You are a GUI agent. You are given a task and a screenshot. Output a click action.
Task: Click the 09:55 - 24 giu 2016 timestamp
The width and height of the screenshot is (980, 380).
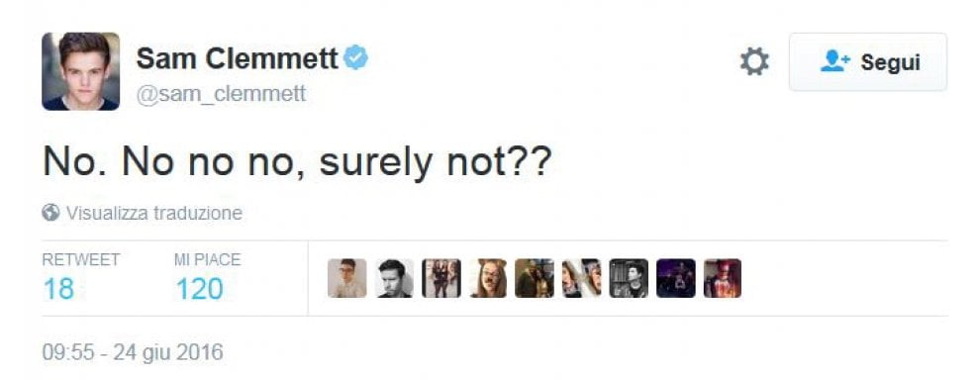[133, 352]
